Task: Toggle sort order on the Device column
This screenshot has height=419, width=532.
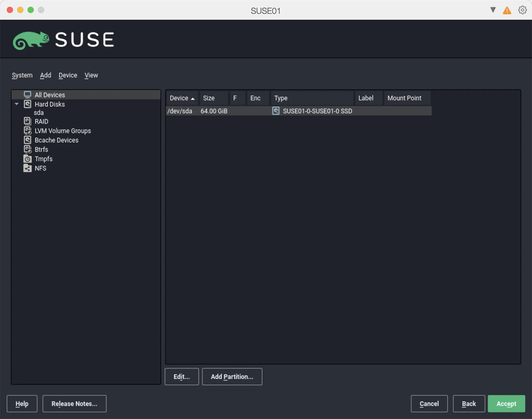Action: pyautogui.click(x=182, y=98)
